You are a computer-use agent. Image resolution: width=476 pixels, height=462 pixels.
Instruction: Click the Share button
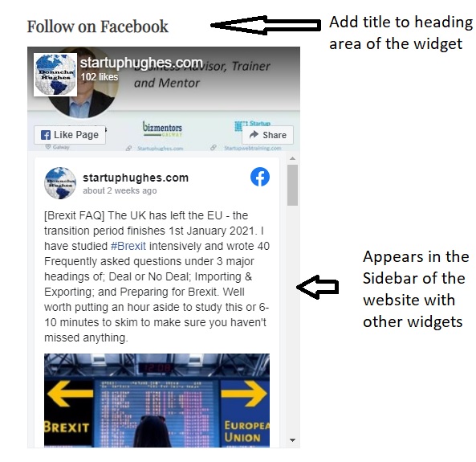coord(267,135)
